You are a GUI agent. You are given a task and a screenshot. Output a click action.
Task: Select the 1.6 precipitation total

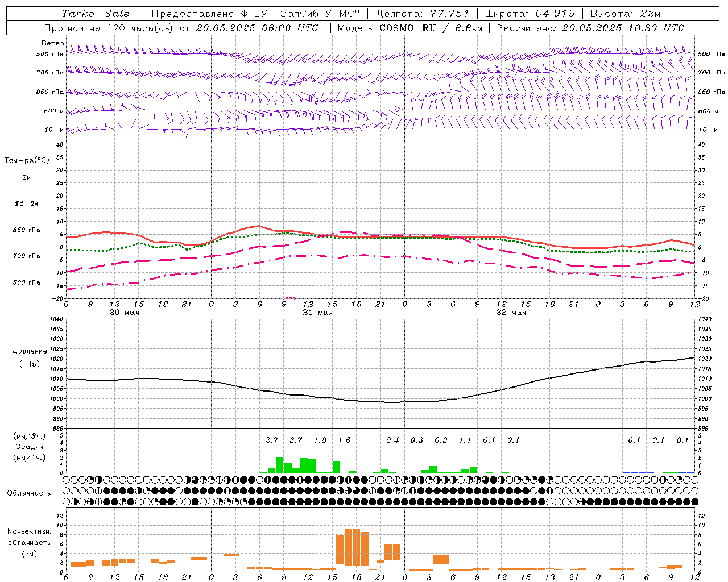click(x=344, y=440)
